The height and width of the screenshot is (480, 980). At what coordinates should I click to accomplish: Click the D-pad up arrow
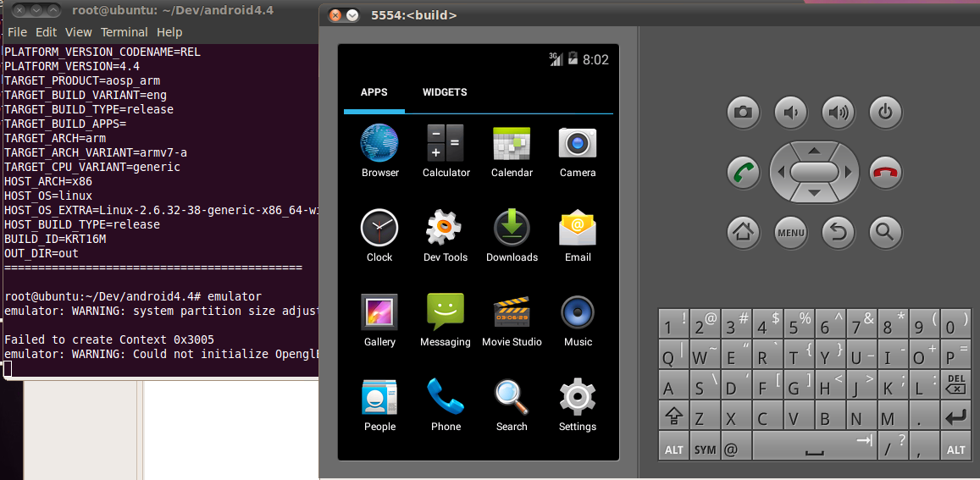(x=814, y=151)
